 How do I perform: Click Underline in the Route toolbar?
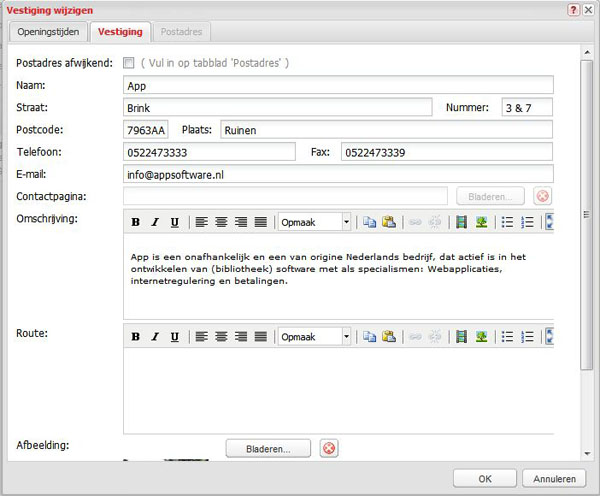(x=174, y=336)
